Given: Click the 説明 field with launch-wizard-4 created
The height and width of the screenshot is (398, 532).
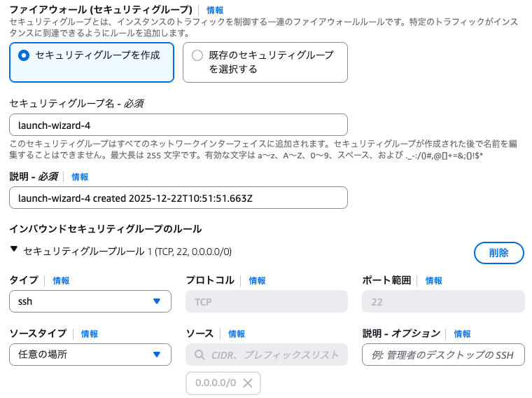Looking at the screenshot, I should pyautogui.click(x=178, y=198).
